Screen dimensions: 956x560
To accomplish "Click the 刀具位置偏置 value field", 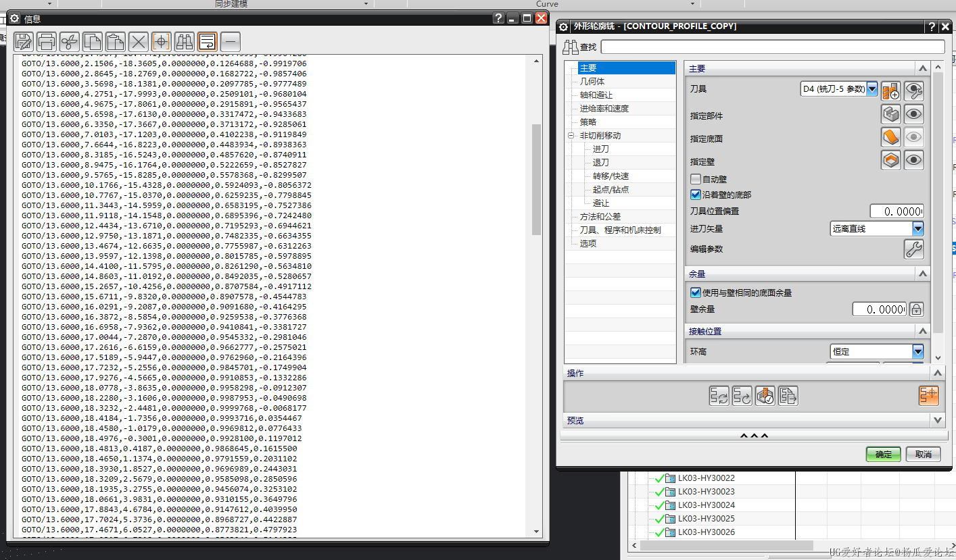I will 897,211.
